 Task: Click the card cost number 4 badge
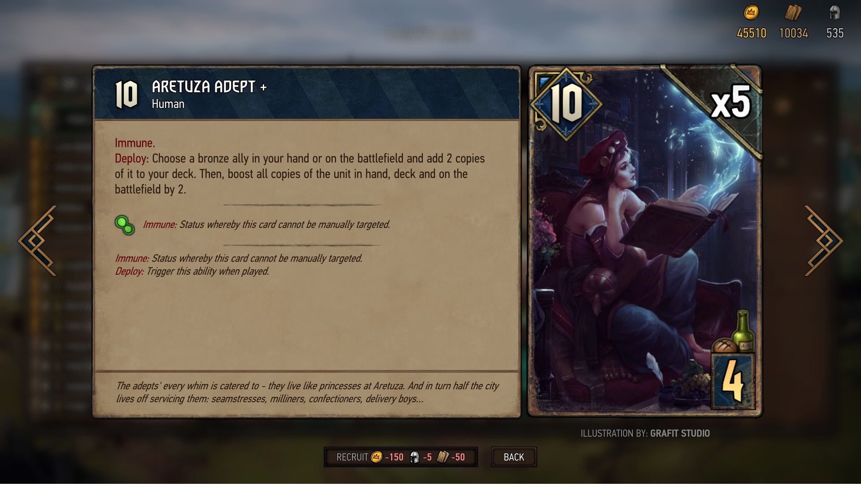[733, 381]
